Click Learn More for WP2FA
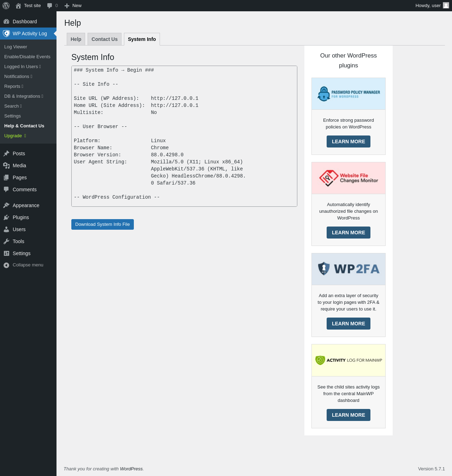452x476 pixels. (349, 324)
